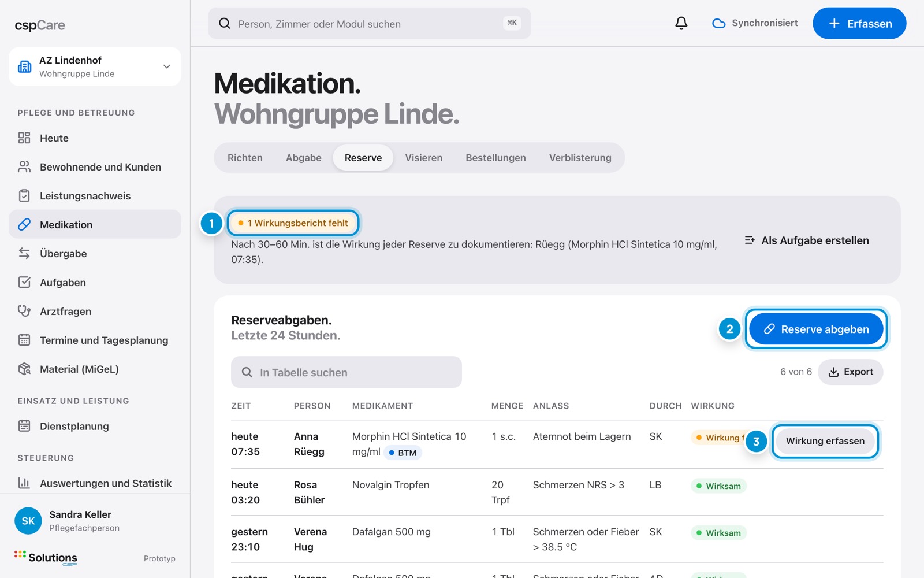Click the cspCare logo
The width and height of the screenshot is (924, 578).
click(40, 25)
